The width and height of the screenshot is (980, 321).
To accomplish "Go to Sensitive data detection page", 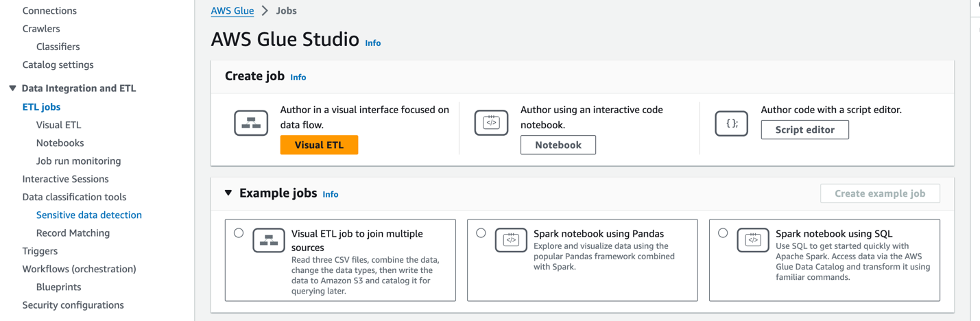I will coord(88,215).
